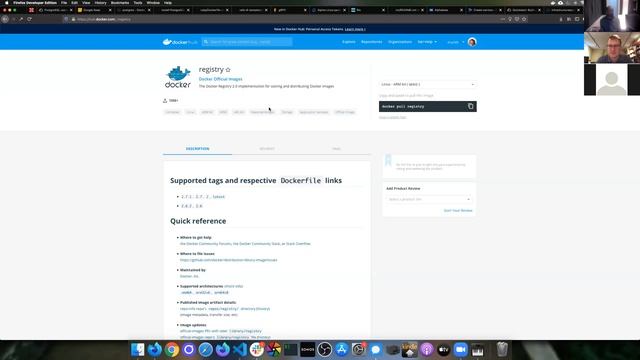
Task: Click the Storage tag chip
Action: pyautogui.click(x=287, y=112)
